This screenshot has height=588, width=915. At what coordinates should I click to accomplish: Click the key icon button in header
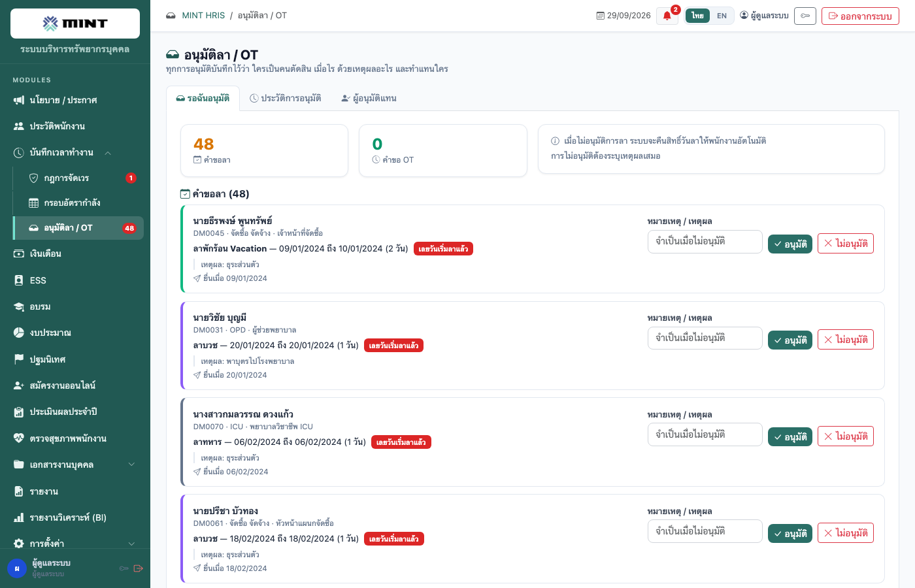click(805, 16)
